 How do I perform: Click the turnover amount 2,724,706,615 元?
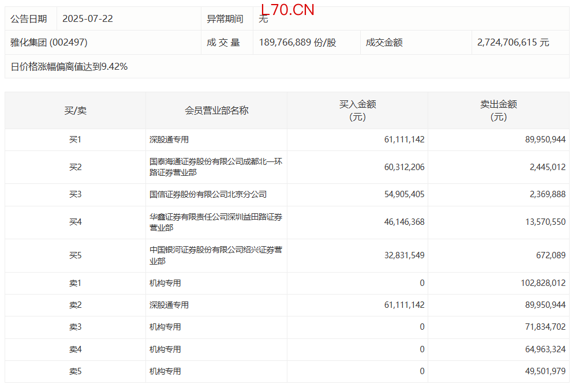click(x=513, y=43)
